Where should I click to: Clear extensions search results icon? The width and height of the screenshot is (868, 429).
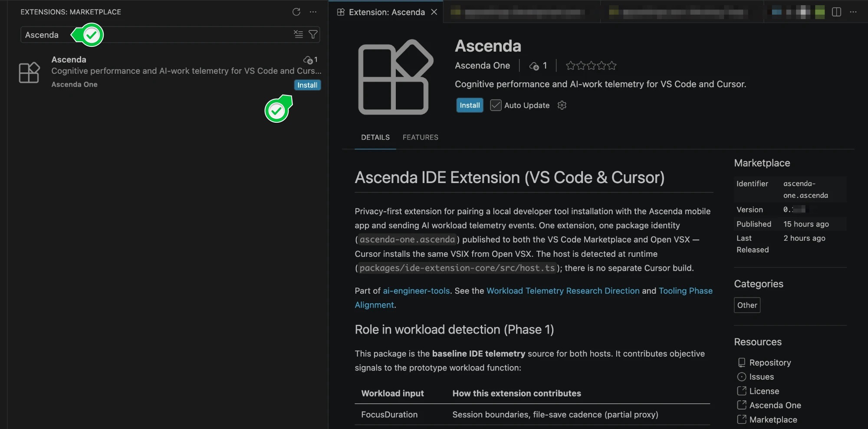pyautogui.click(x=298, y=34)
